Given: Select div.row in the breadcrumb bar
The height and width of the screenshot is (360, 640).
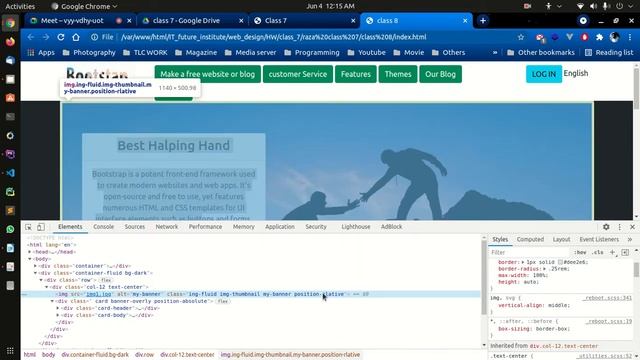Looking at the screenshot, I should click(x=144, y=355).
